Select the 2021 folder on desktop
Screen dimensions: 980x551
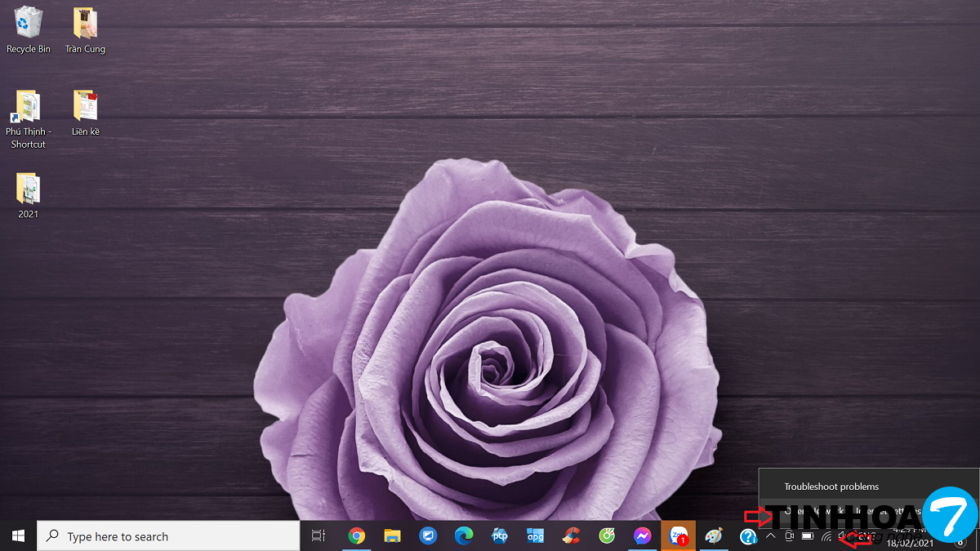pyautogui.click(x=28, y=196)
